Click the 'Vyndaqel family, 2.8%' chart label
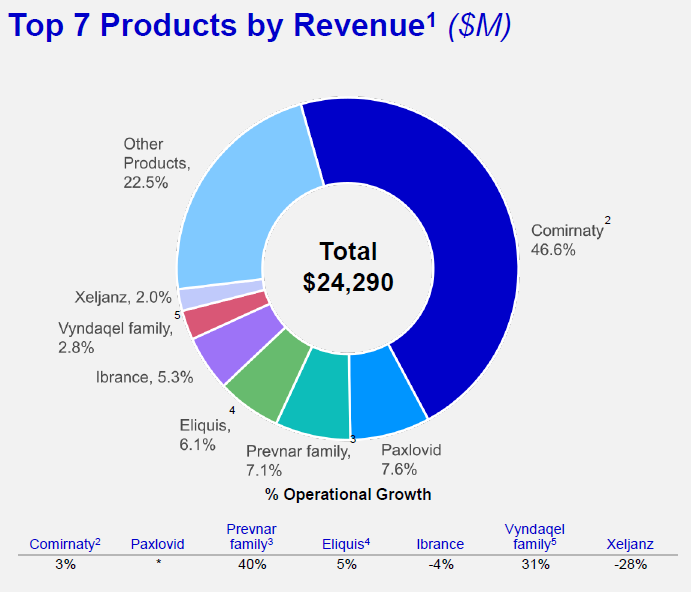Image resolution: width=691 pixels, height=592 pixels. (x=116, y=338)
